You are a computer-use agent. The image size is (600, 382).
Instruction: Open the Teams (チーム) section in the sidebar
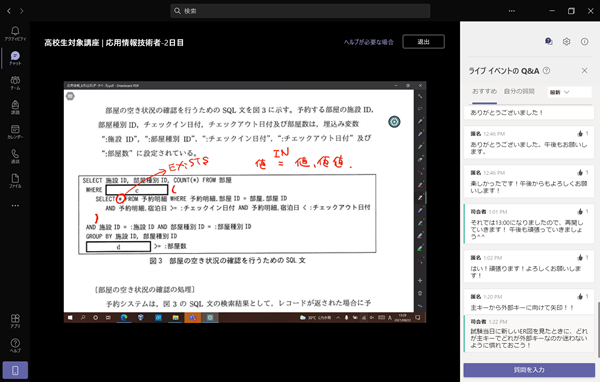click(x=15, y=83)
